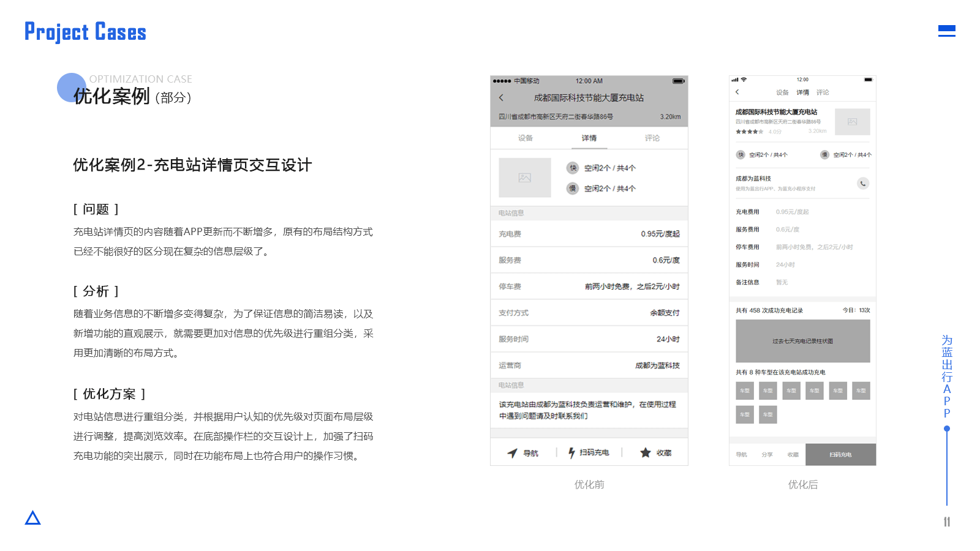Tap back arrow in the after-optimization mockup
980x551 pixels.
point(737,92)
